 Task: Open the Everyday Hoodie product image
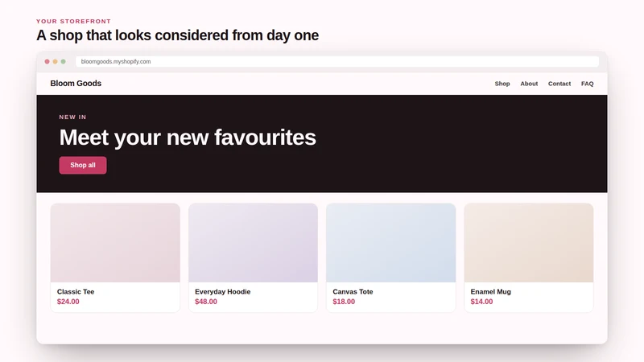253,243
